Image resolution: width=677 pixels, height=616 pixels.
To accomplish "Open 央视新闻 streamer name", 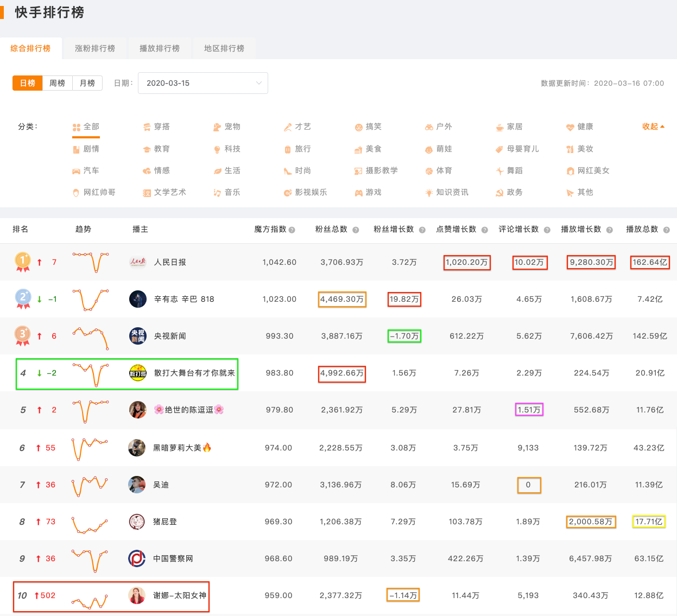I will (x=170, y=336).
